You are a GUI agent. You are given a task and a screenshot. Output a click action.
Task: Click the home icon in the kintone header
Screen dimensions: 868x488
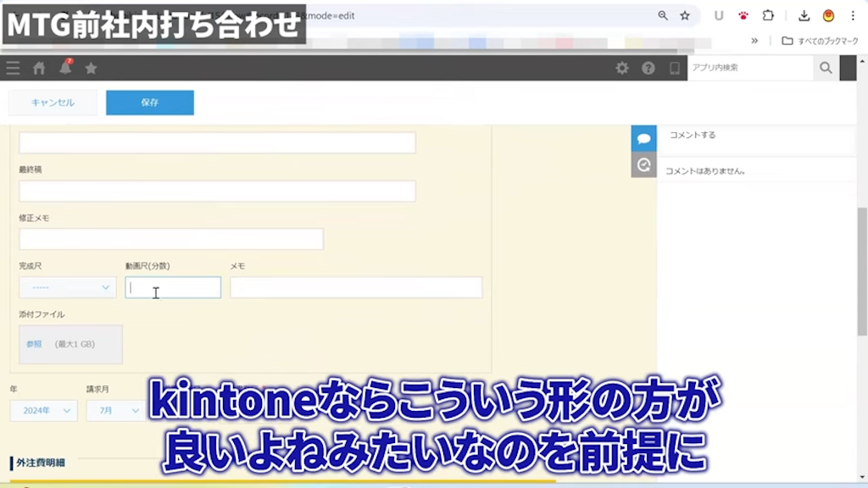pos(38,68)
